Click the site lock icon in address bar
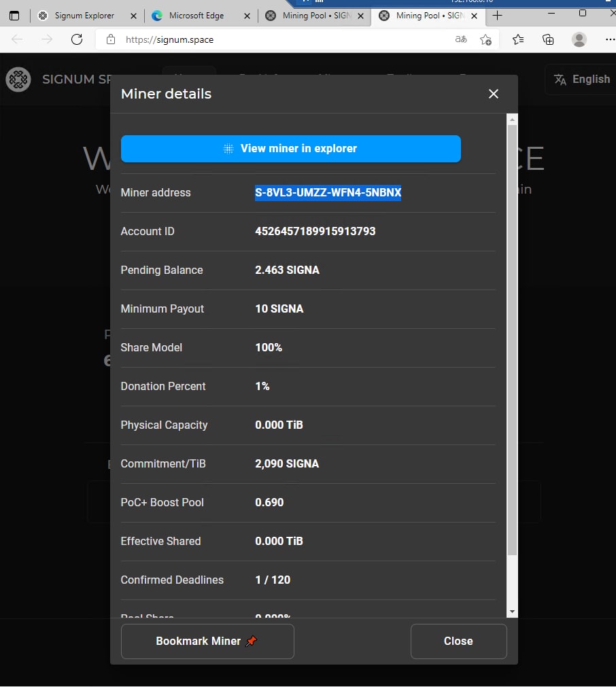Image resolution: width=616 pixels, height=687 pixels. tap(111, 39)
